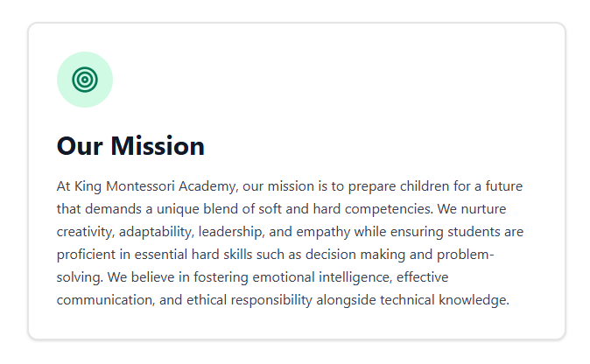Click the word "creativity" starting the third line
The image size is (590, 364).
[x=84, y=232]
